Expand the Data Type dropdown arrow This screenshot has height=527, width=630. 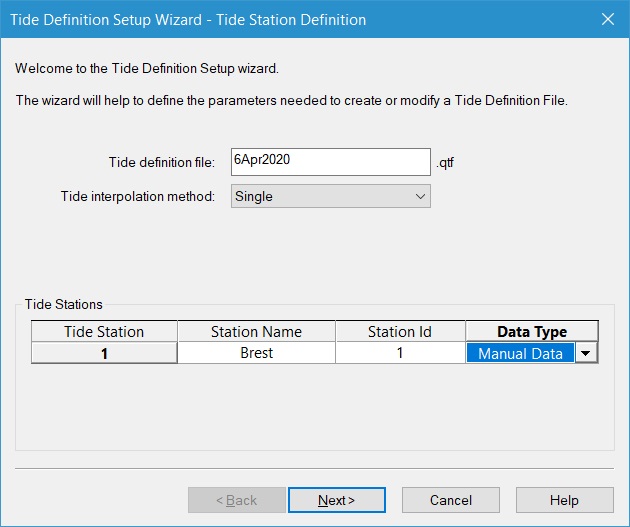point(586,353)
